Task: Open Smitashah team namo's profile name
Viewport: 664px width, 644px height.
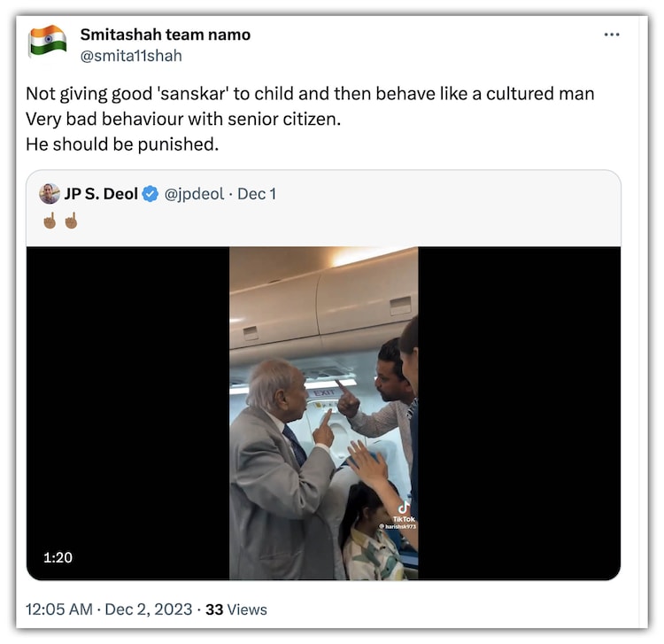Action: 165,35
